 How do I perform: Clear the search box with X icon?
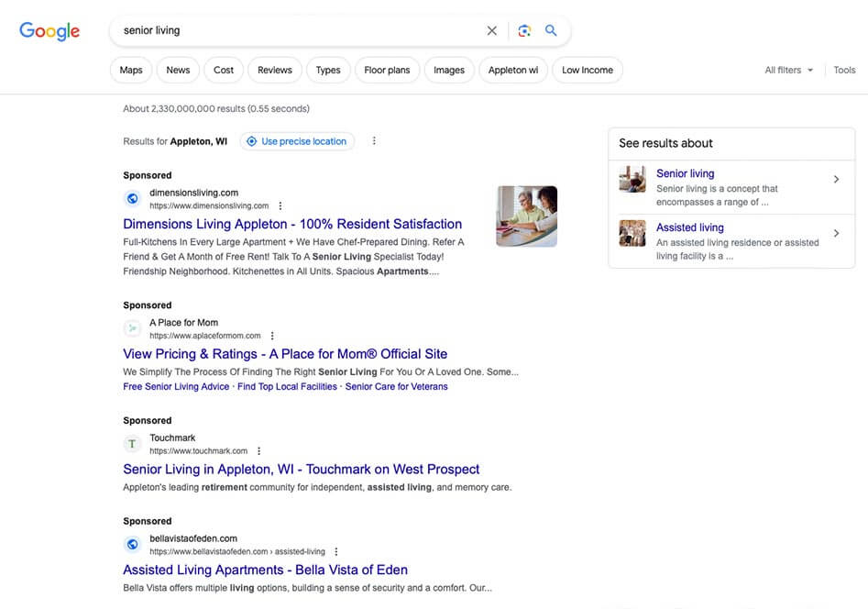pyautogui.click(x=492, y=30)
